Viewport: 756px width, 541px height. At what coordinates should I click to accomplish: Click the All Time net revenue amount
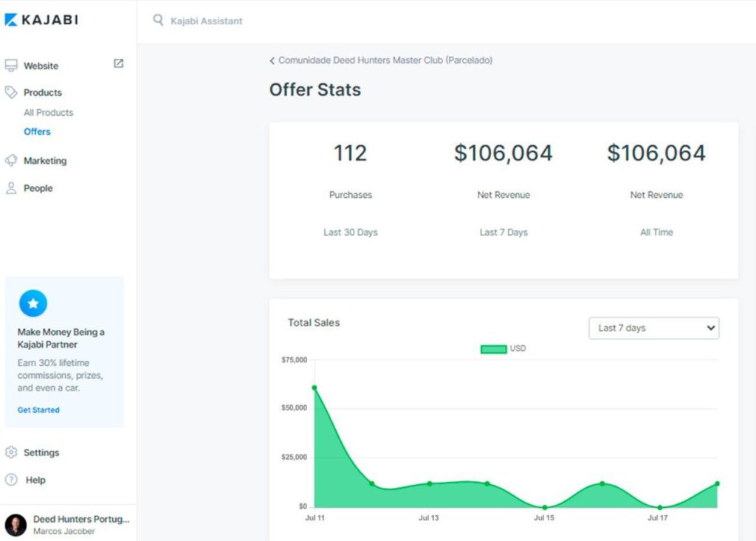pos(656,153)
